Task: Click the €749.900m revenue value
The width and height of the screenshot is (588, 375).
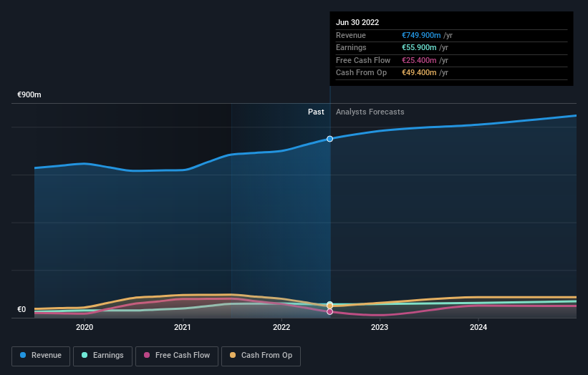Action: (421, 35)
